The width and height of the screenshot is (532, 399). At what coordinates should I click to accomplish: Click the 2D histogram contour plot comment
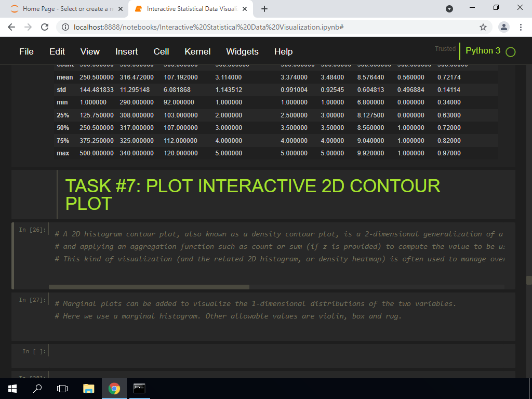coord(278,234)
